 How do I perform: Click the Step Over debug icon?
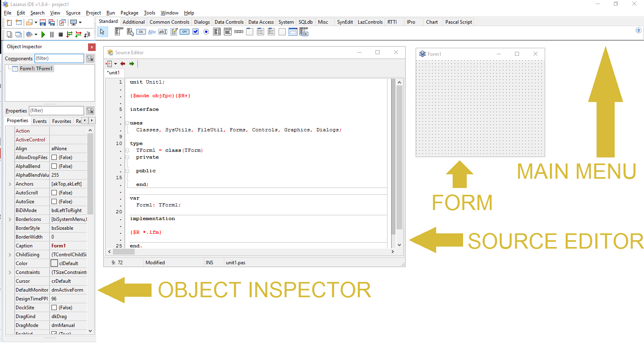point(78,35)
